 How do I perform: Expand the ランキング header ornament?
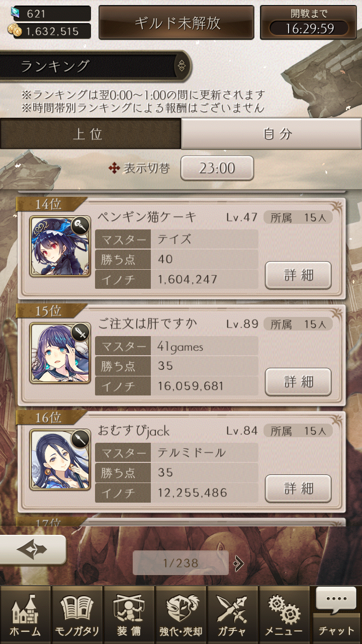[x=182, y=66]
